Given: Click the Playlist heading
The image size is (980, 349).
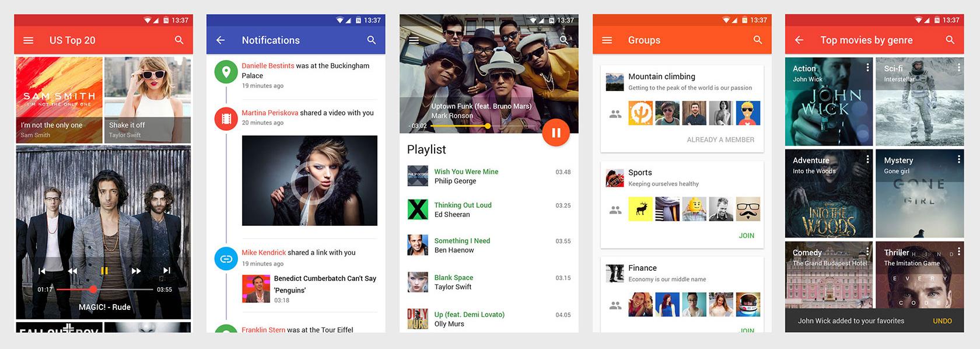Looking at the screenshot, I should [426, 149].
